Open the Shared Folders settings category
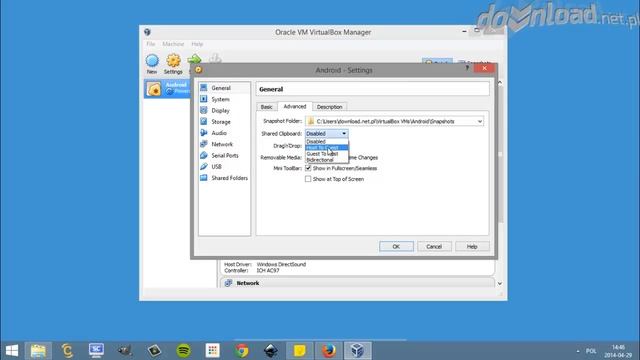This screenshot has width=640, height=360. point(229,178)
